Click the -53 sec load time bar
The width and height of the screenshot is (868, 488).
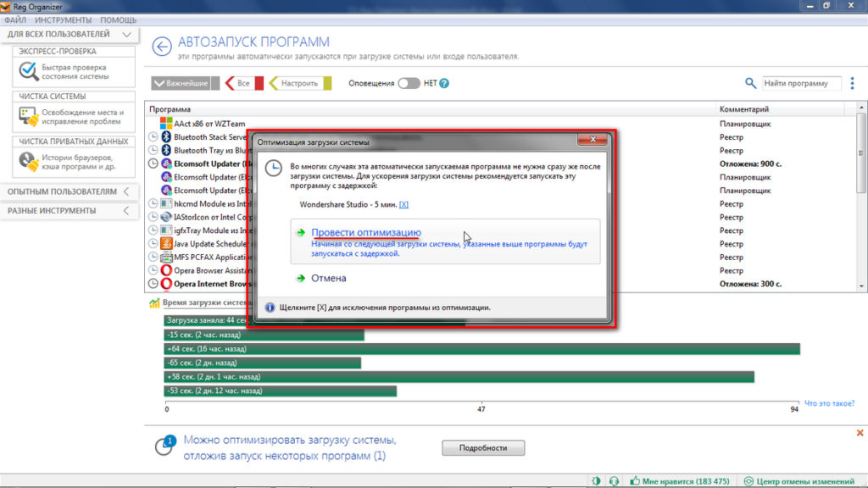[x=280, y=391]
